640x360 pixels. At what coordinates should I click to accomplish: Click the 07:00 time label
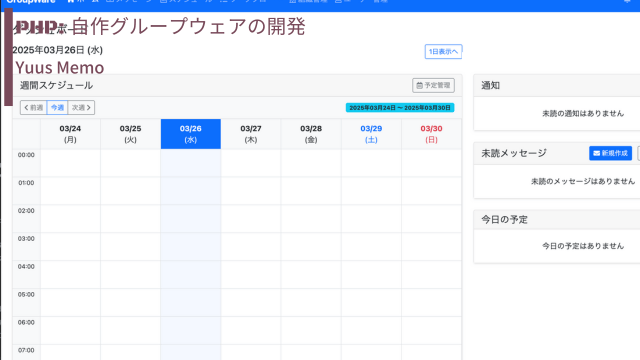click(x=26, y=350)
